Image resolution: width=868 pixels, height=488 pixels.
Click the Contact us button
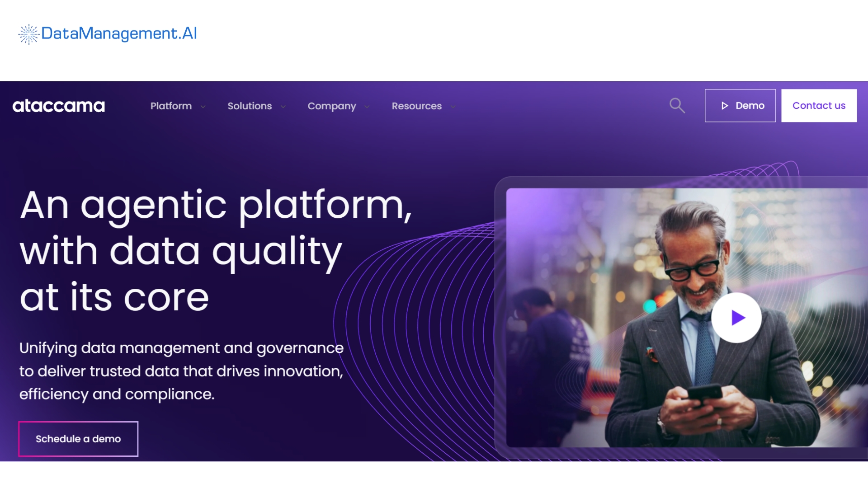pyautogui.click(x=819, y=105)
